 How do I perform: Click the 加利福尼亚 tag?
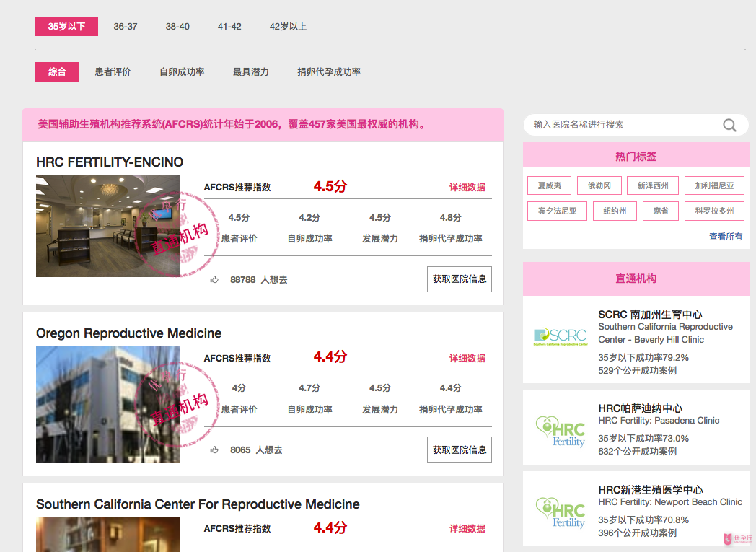715,185
